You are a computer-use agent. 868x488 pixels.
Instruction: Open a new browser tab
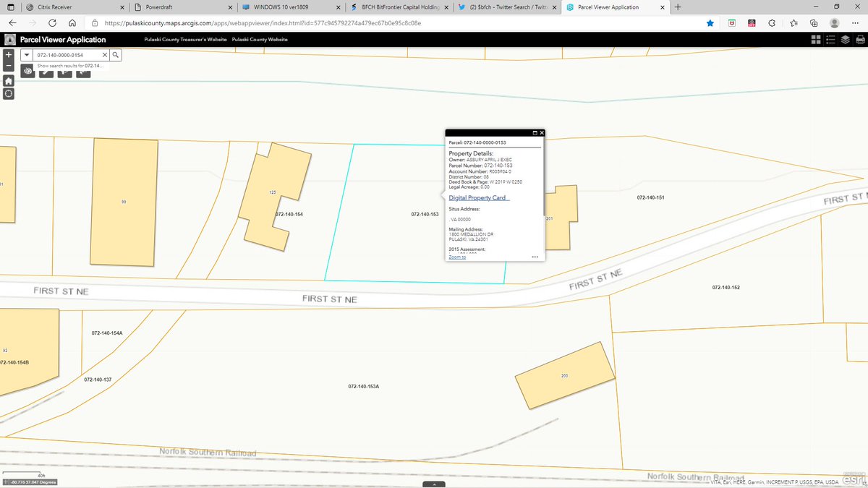(x=678, y=7)
